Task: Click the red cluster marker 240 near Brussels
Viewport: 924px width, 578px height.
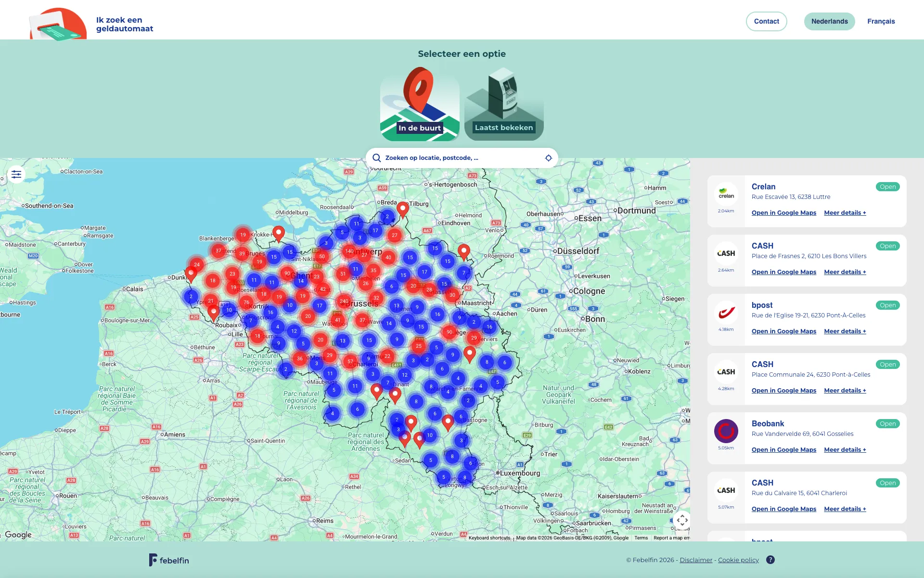Action: [x=344, y=302]
